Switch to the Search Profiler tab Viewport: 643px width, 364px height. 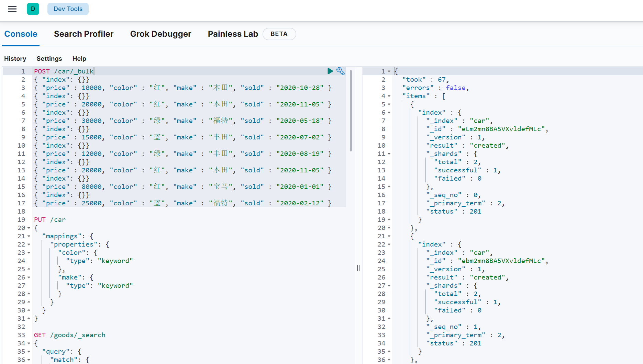click(x=84, y=34)
